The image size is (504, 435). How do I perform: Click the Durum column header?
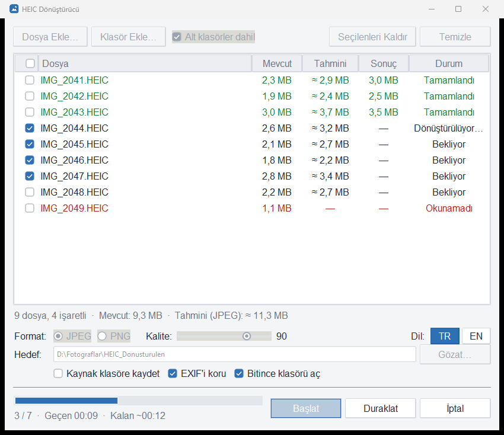click(449, 63)
